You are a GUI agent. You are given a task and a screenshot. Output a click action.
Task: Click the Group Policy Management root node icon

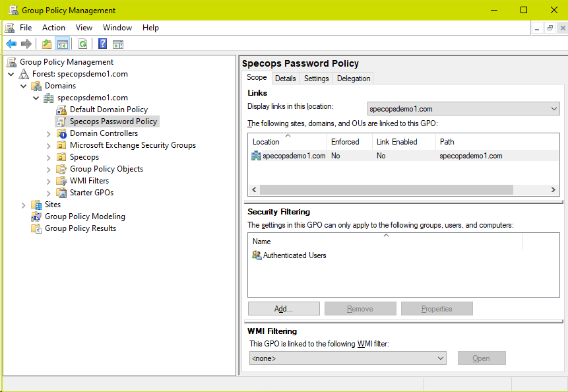pyautogui.click(x=12, y=62)
